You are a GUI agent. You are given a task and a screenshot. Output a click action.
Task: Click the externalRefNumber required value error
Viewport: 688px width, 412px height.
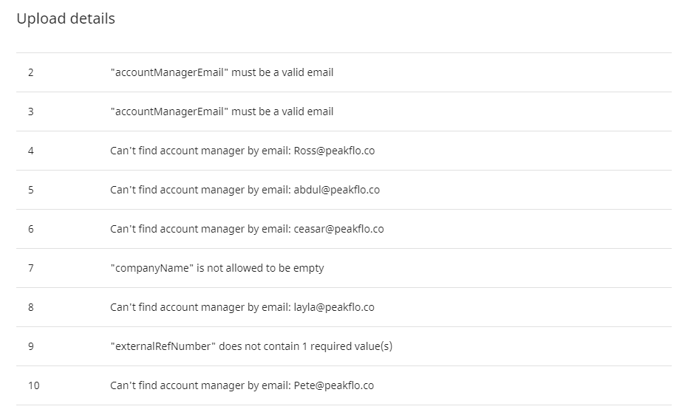point(251,346)
